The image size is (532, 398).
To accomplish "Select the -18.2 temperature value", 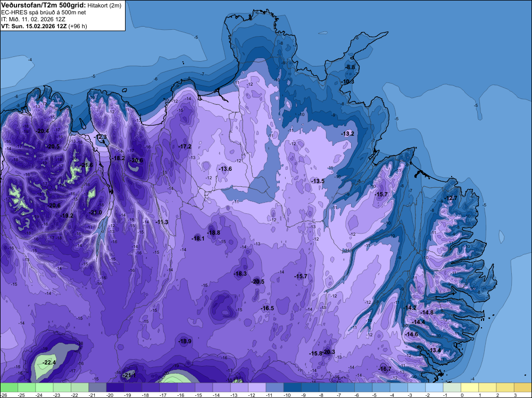I will tap(119, 158).
